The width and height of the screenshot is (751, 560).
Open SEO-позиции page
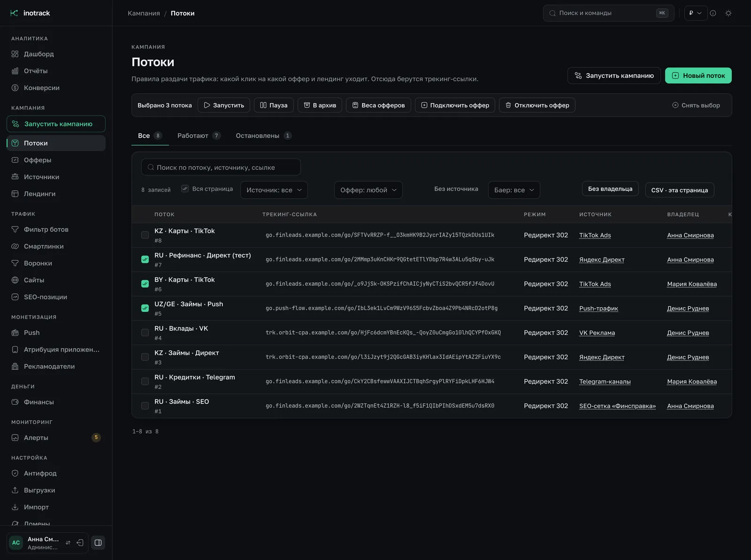tap(56, 297)
